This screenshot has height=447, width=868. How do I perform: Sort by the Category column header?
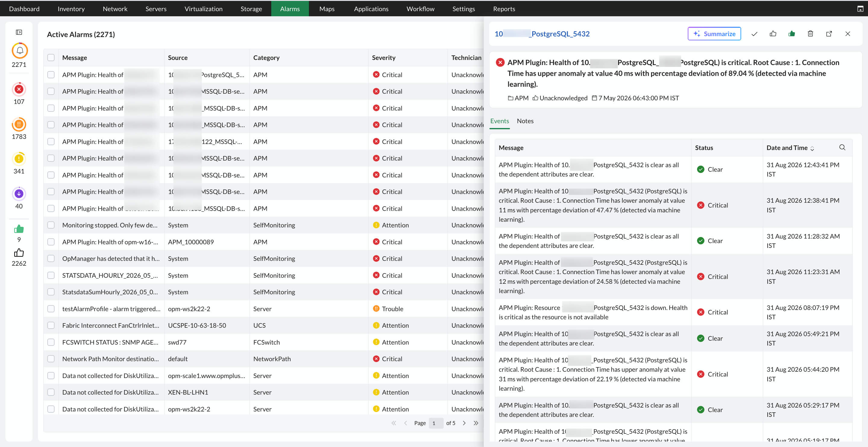(x=266, y=58)
